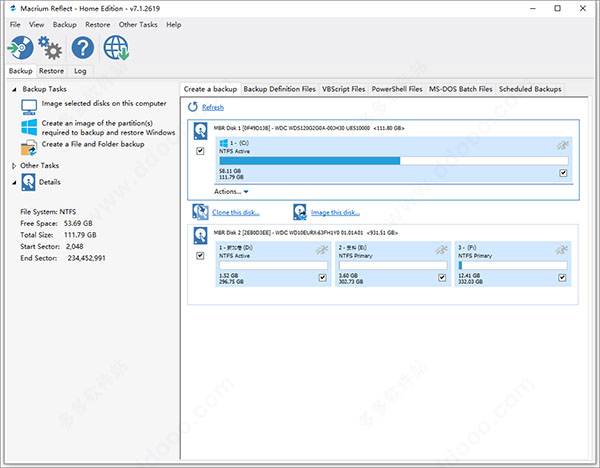The height and width of the screenshot is (468, 600).
Task: Toggle the MBR Disk 2 checkbox
Action: [200, 256]
